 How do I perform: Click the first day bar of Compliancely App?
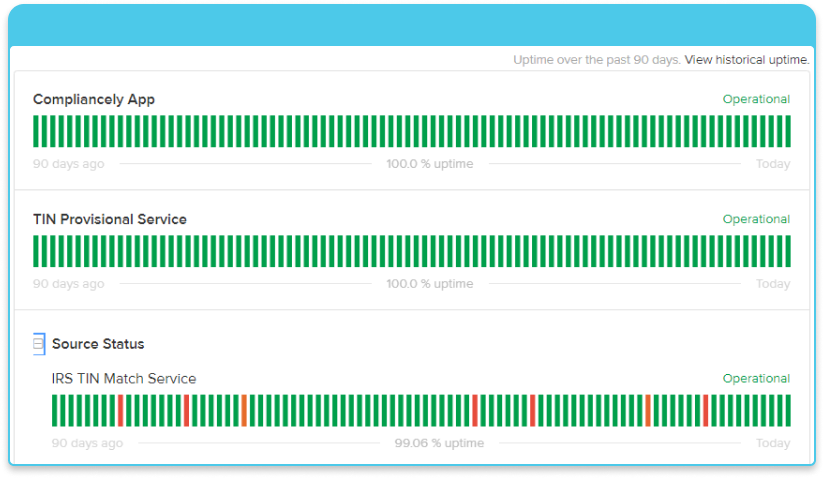point(36,131)
